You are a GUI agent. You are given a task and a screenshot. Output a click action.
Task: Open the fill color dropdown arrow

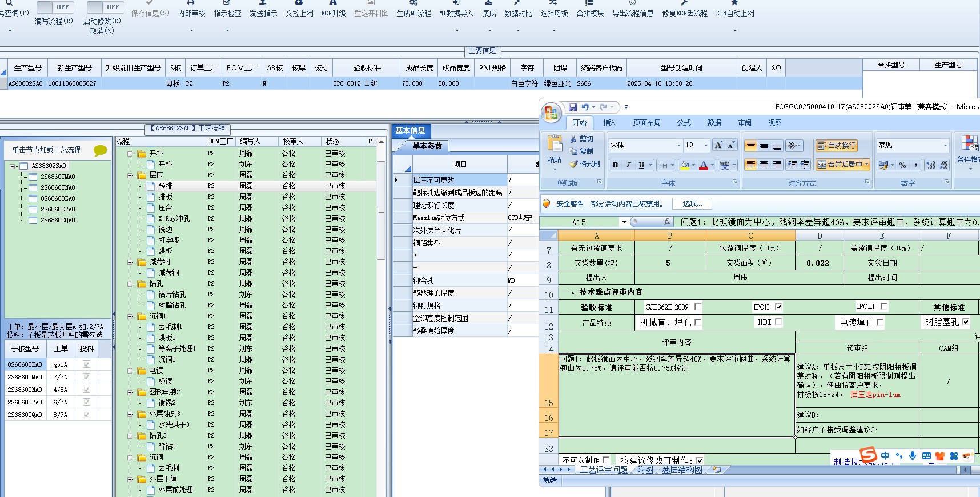pos(693,165)
